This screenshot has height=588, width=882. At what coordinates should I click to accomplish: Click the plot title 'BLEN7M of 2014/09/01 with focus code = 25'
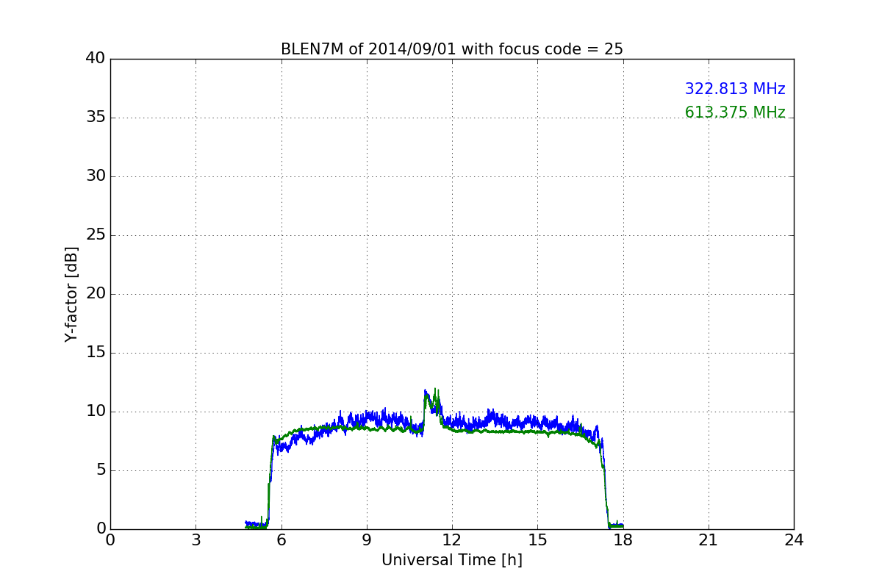[x=452, y=49]
